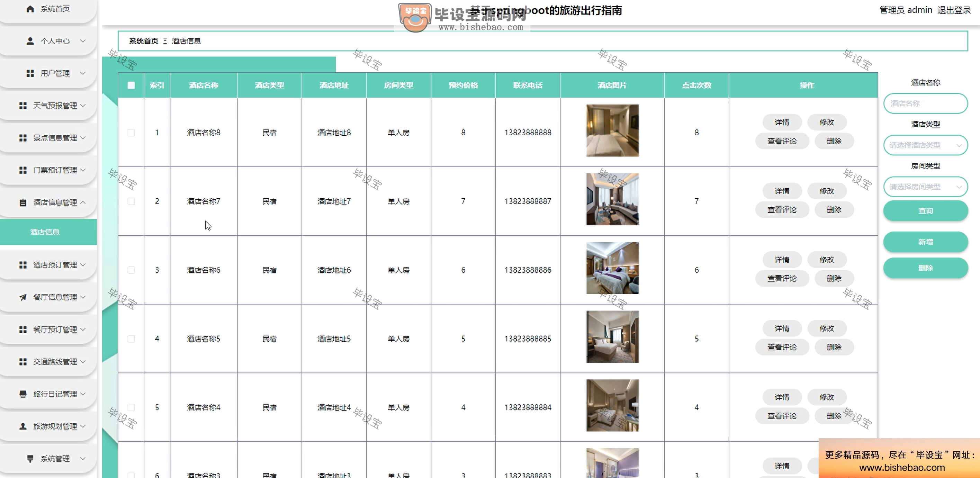980x478 pixels.
Task: Click the 酒店地址8 cell
Action: tap(334, 133)
